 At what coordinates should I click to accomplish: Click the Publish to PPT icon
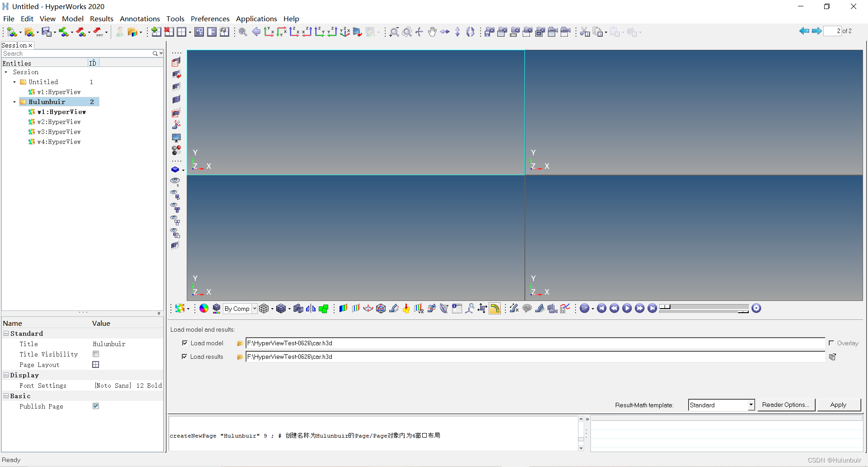98,32
